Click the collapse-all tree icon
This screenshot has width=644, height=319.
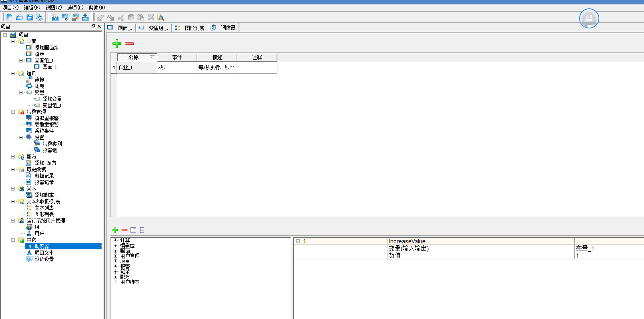pos(142,230)
